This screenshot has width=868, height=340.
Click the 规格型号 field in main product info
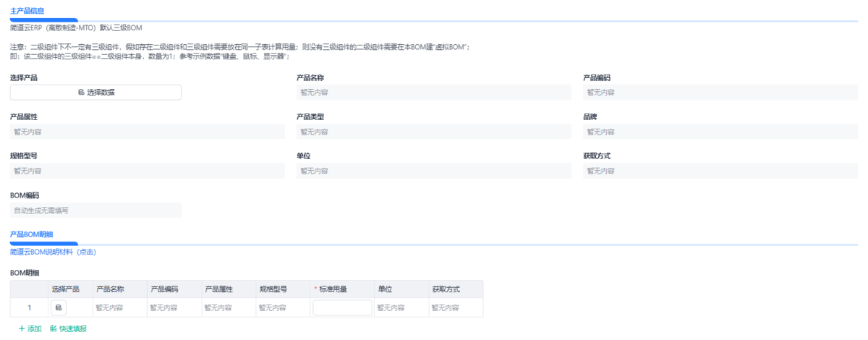[x=148, y=171]
